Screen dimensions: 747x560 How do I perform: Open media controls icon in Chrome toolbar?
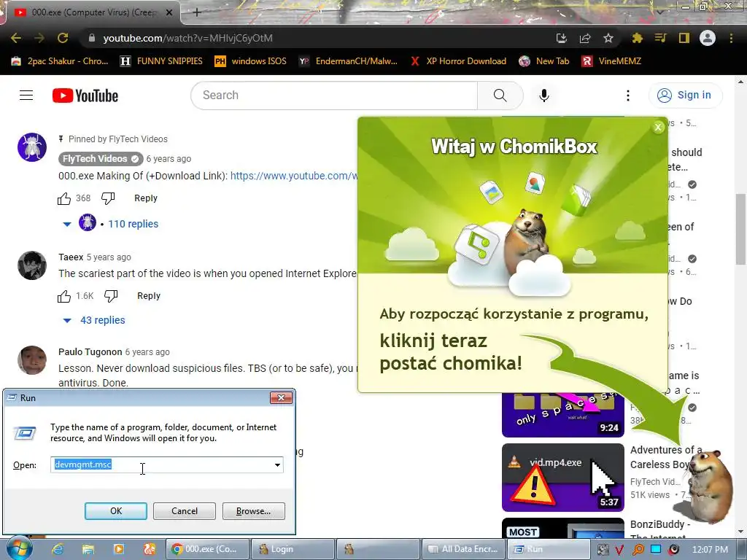coord(660,38)
